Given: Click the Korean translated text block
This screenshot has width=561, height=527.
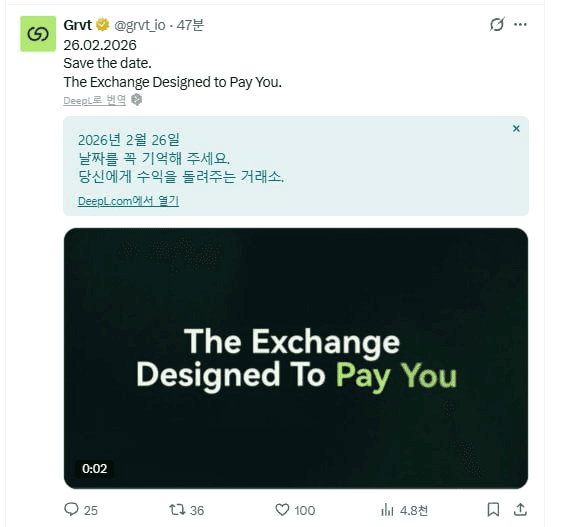Looking at the screenshot, I should (x=181, y=158).
